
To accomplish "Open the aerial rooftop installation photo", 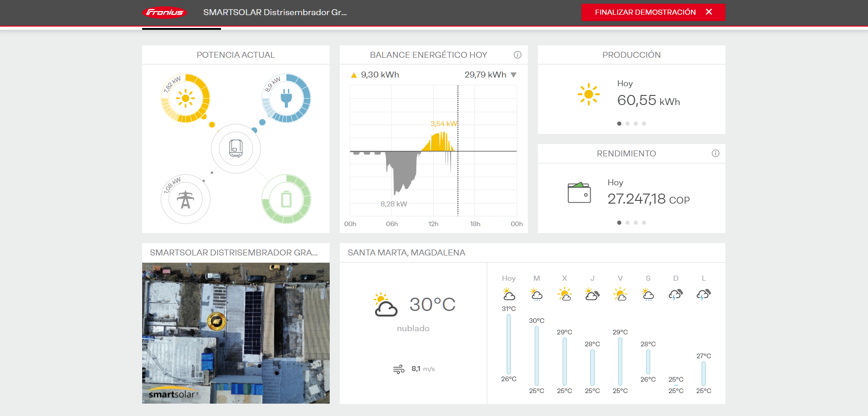I will (236, 333).
